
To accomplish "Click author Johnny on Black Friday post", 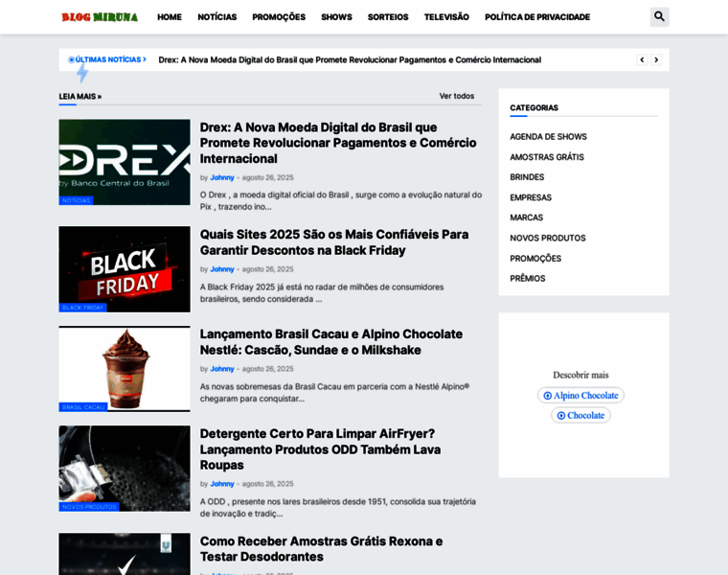I will pos(222,269).
